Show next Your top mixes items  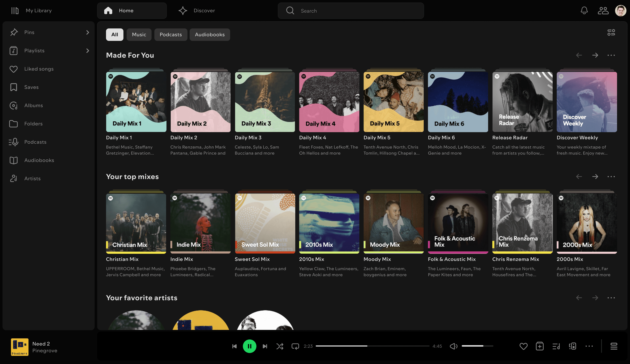pyautogui.click(x=595, y=177)
